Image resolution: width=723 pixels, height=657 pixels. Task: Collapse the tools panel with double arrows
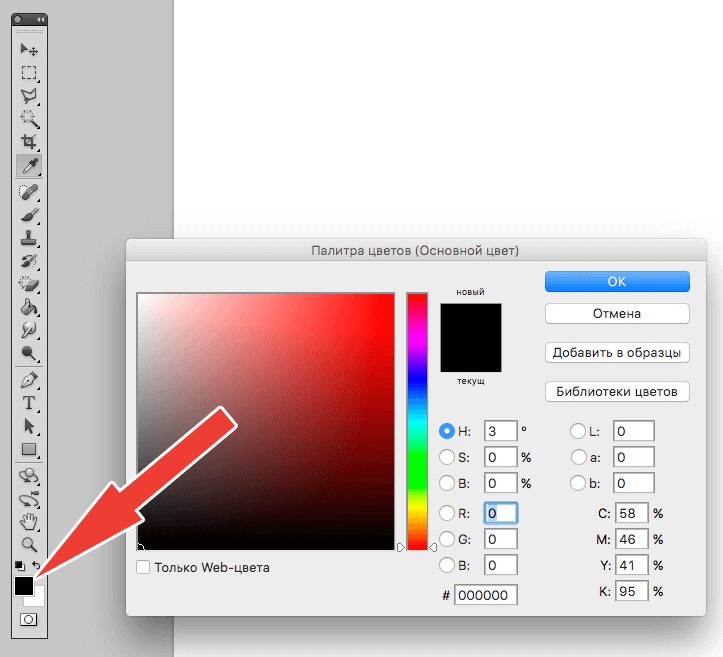point(40,20)
